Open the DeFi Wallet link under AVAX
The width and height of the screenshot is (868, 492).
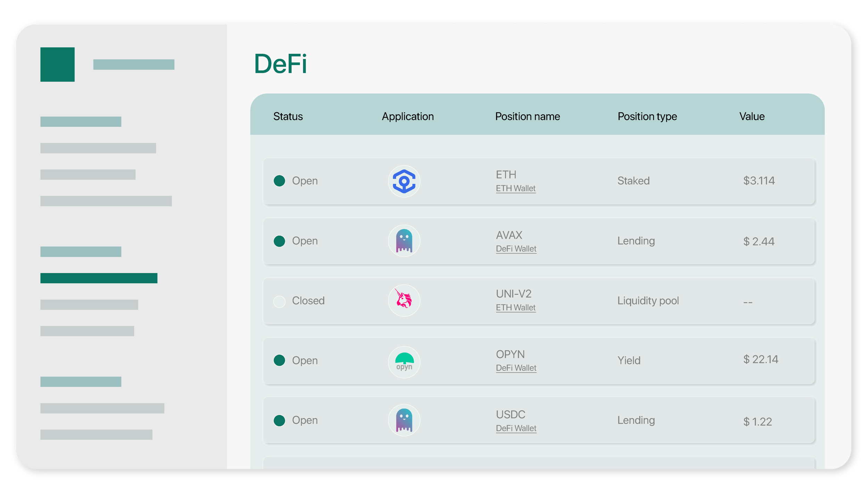click(516, 249)
